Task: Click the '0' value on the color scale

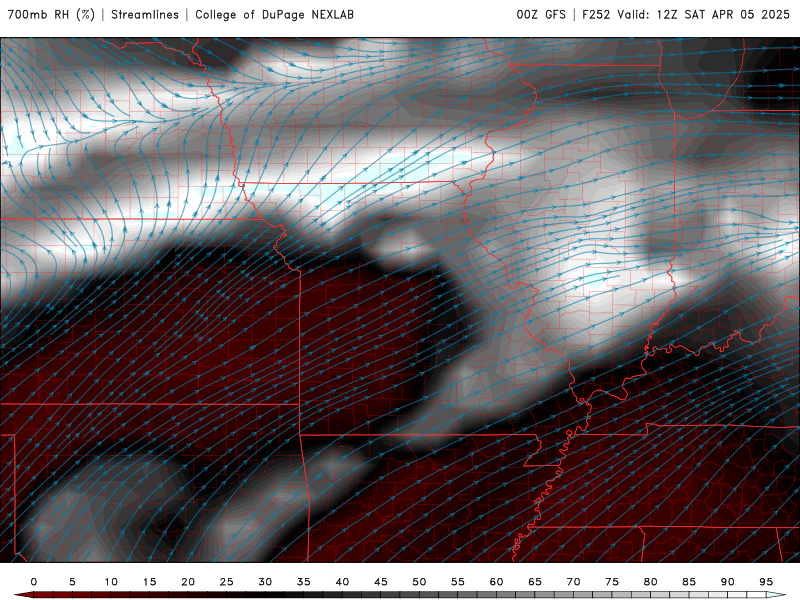Action: (34, 582)
